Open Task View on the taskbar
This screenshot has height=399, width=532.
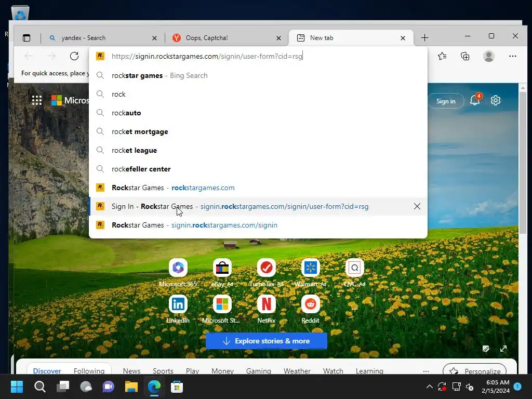63,387
